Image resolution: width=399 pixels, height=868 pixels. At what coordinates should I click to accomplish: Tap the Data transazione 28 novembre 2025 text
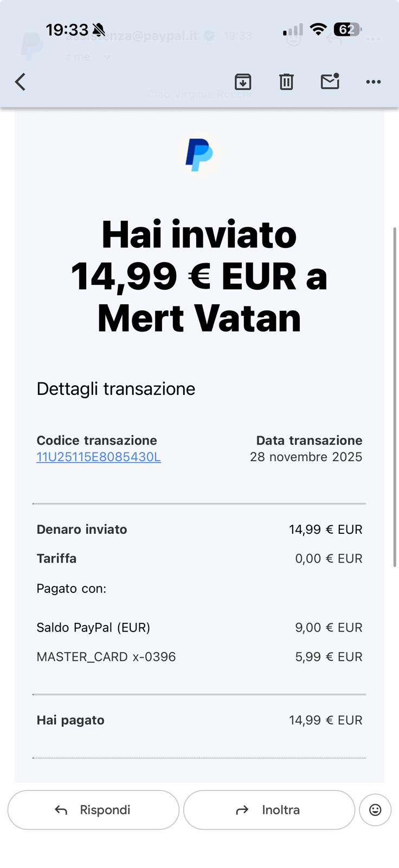click(306, 449)
